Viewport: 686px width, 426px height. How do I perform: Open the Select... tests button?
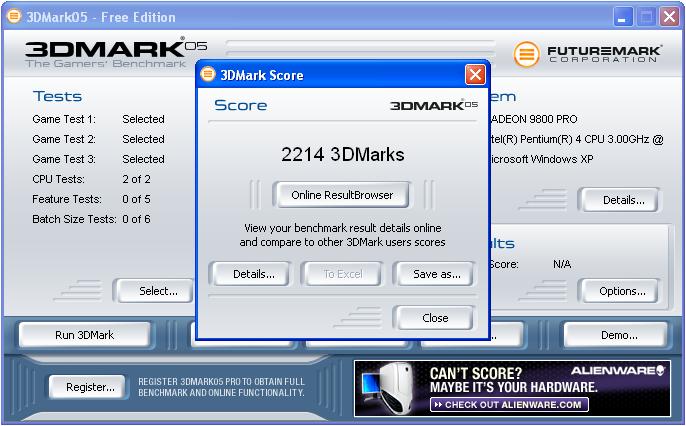tap(158, 291)
